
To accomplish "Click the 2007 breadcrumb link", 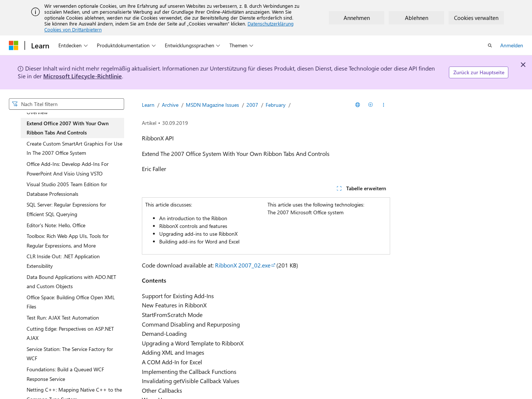I will [x=252, y=105].
